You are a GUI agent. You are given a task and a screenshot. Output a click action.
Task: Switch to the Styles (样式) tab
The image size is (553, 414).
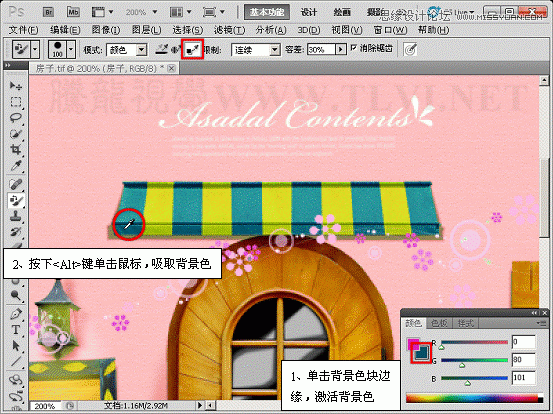click(465, 323)
